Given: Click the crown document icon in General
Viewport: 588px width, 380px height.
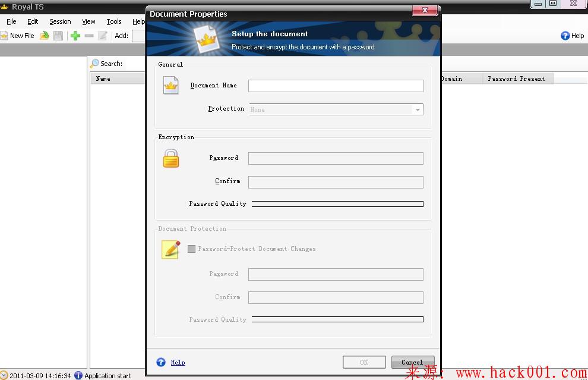Looking at the screenshot, I should pyautogui.click(x=170, y=85).
